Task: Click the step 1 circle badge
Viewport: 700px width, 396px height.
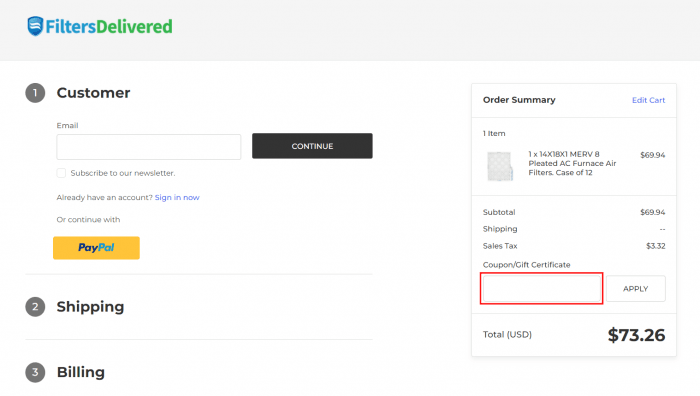Action: (35, 93)
